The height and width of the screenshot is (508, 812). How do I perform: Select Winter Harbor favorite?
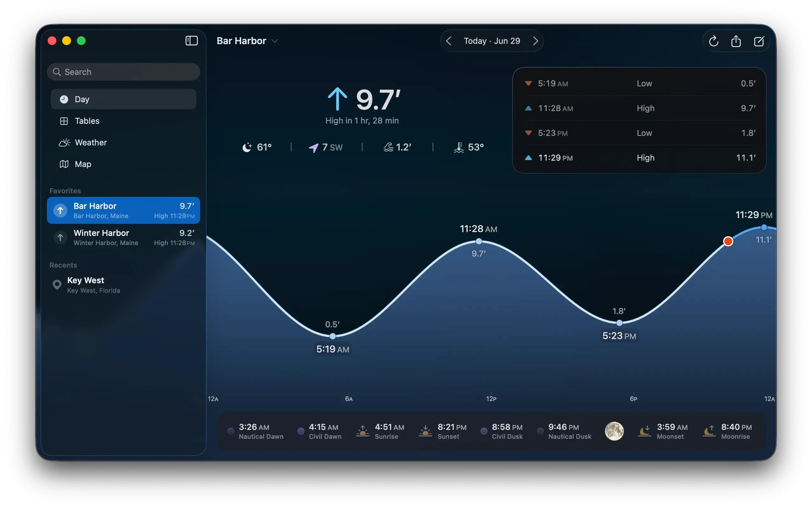pos(123,237)
